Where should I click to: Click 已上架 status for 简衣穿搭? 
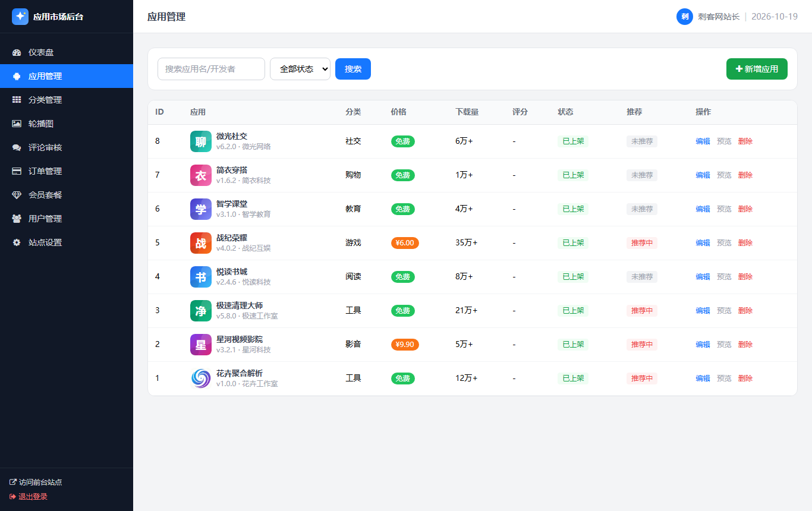573,175
